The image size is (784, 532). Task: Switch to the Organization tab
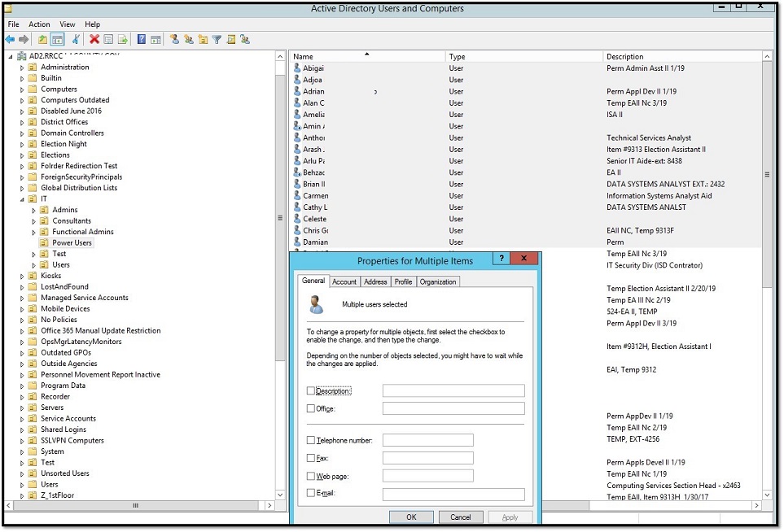click(438, 281)
